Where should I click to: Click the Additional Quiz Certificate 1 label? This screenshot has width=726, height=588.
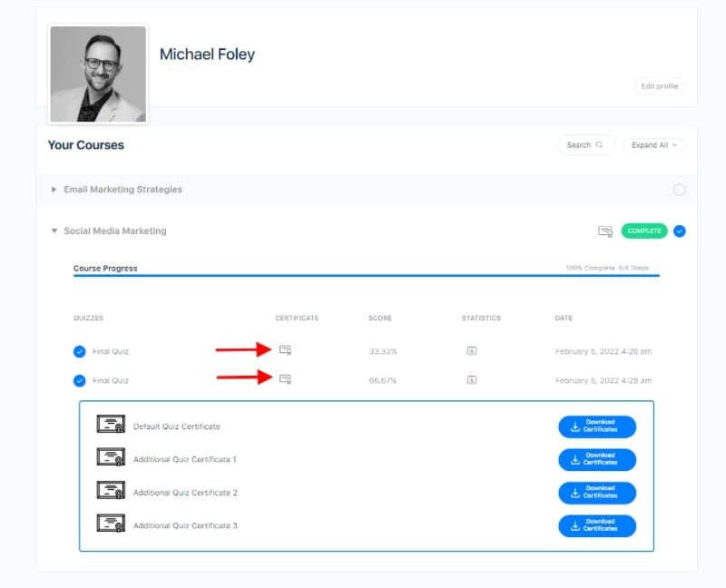tap(185, 459)
